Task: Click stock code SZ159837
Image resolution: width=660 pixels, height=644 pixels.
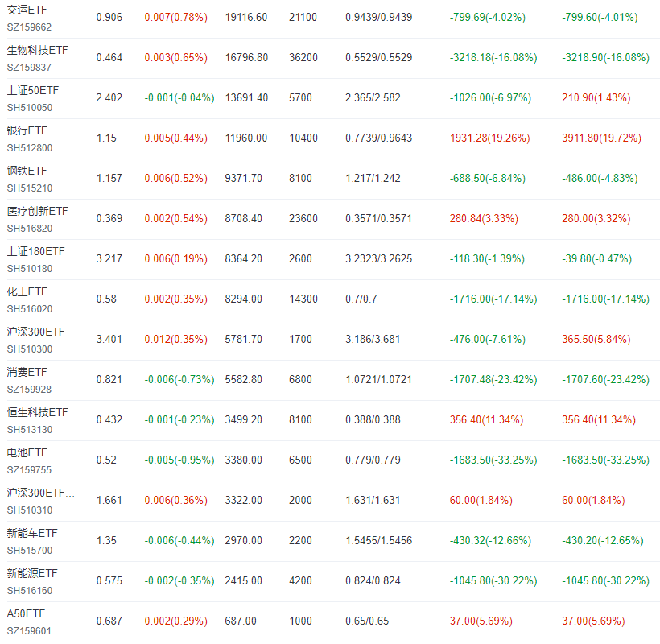Action: click(29, 68)
